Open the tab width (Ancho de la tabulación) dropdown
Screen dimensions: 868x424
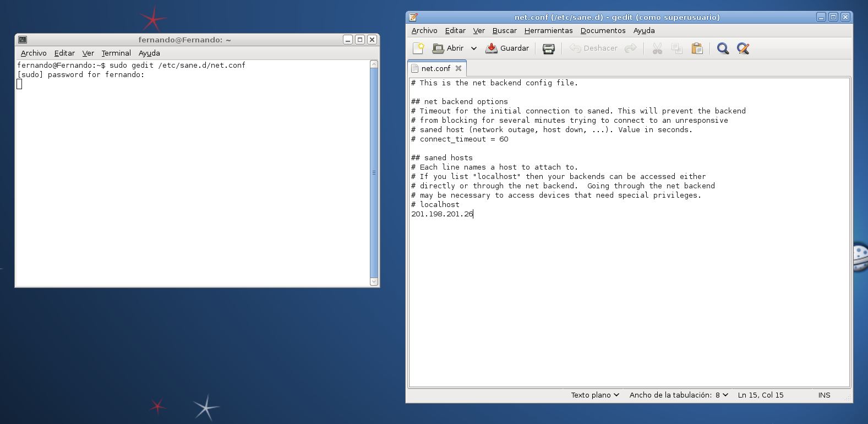(x=679, y=395)
